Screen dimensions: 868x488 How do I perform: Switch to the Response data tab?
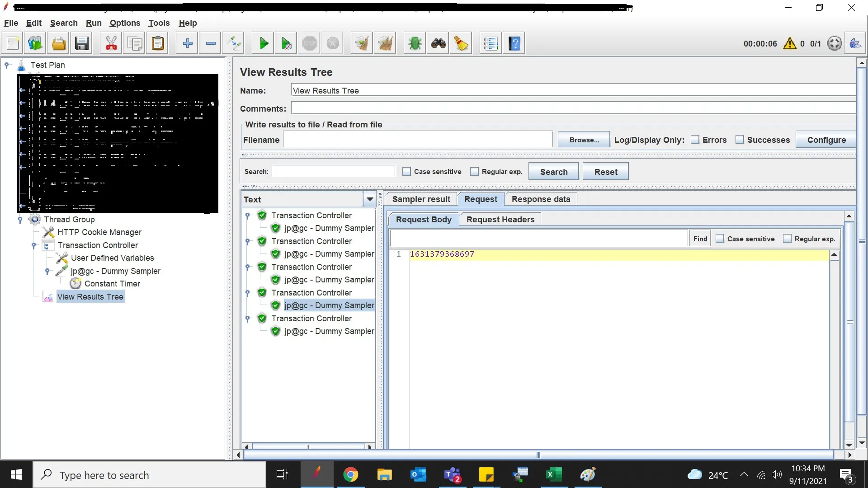click(541, 199)
